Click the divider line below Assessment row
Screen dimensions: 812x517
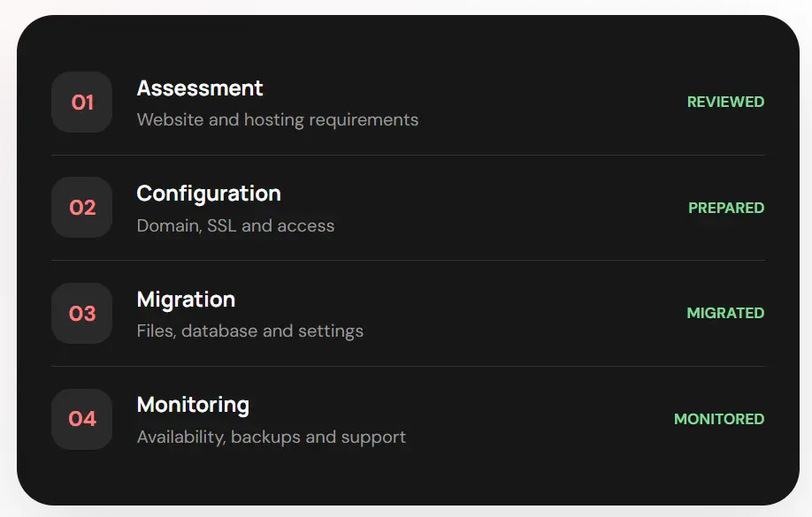click(408, 155)
